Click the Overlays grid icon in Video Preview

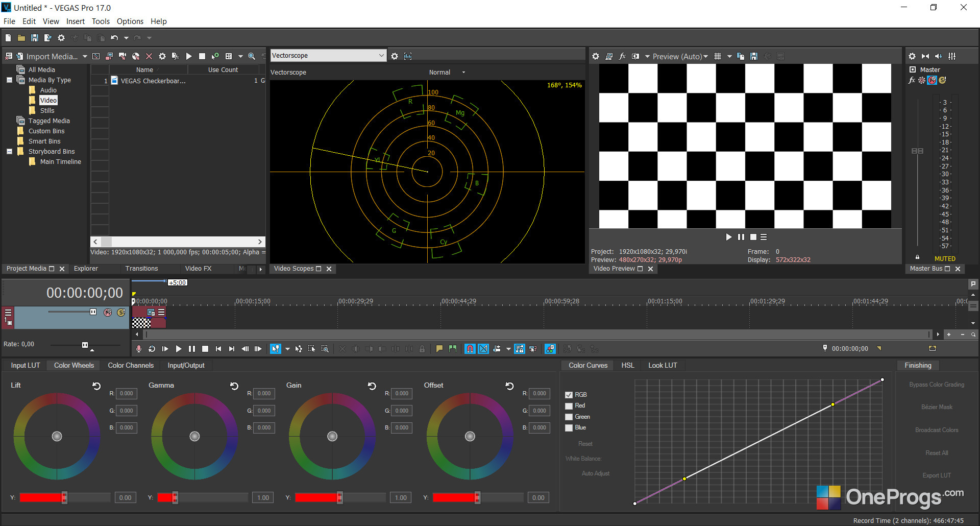coord(718,56)
